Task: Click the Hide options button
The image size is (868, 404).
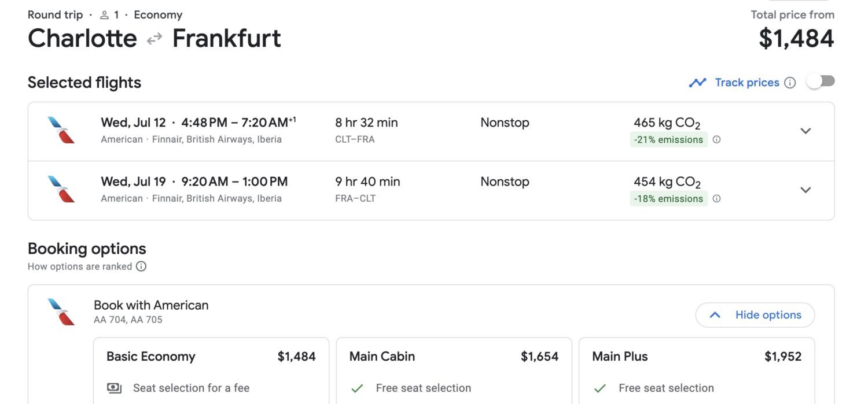Action: pos(755,315)
